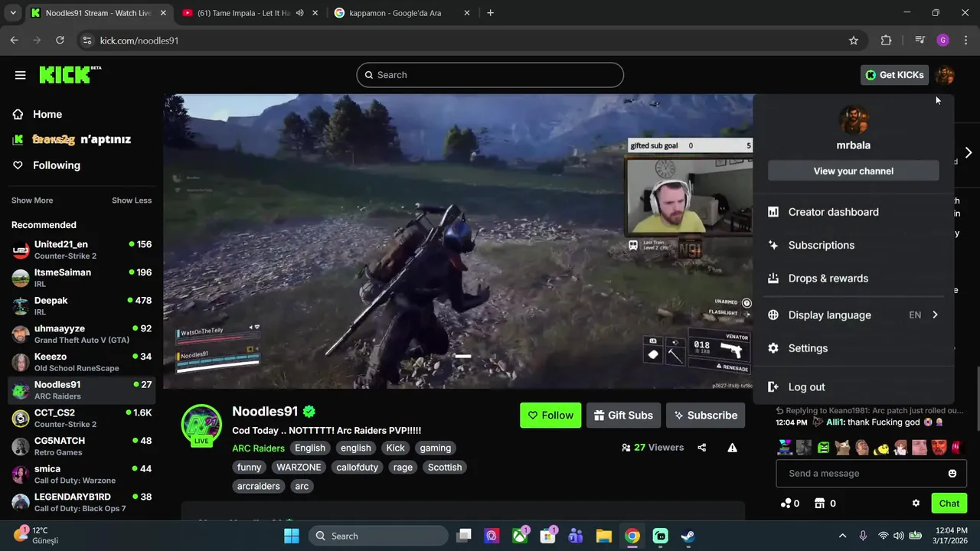Open Microsoft Teams taskbar icon
The width and height of the screenshot is (980, 551).
(x=576, y=536)
